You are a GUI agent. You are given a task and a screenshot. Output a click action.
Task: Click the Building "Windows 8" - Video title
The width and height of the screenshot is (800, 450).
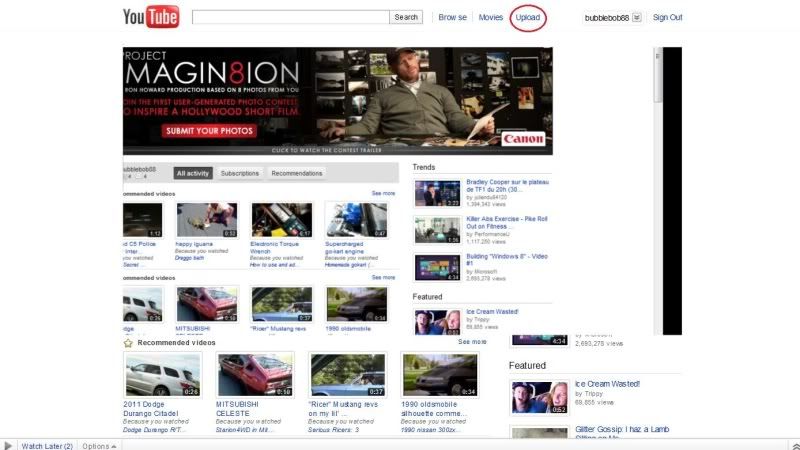pyautogui.click(x=507, y=260)
